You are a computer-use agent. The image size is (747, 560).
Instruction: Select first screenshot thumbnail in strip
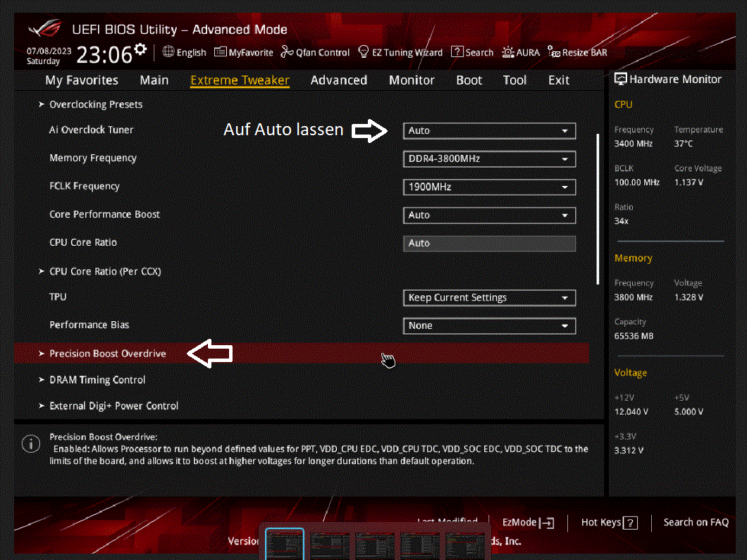285,545
